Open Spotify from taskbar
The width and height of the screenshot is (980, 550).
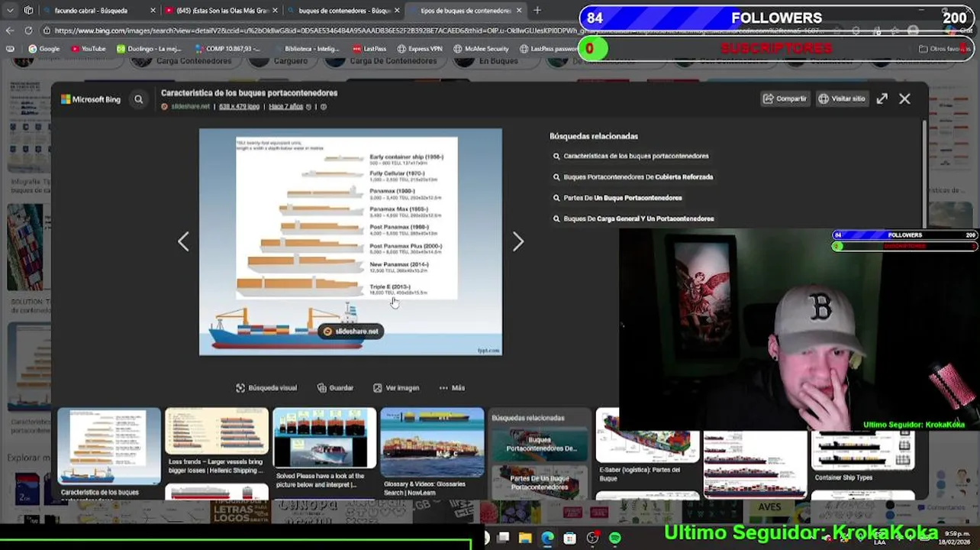[615, 539]
